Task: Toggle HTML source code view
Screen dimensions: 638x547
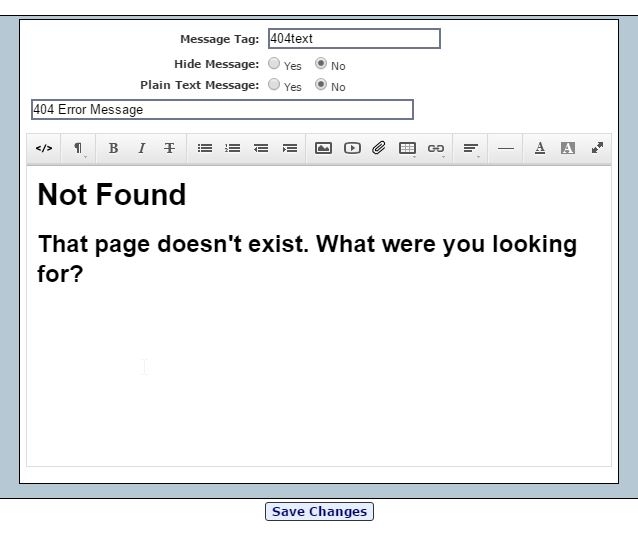Action: (44, 148)
